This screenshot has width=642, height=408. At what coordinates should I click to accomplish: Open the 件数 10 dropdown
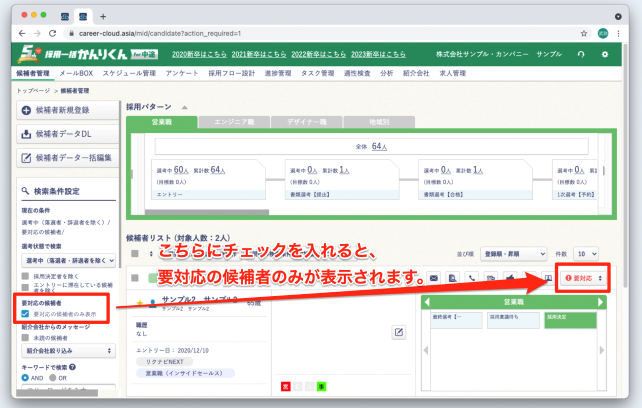[x=586, y=254]
